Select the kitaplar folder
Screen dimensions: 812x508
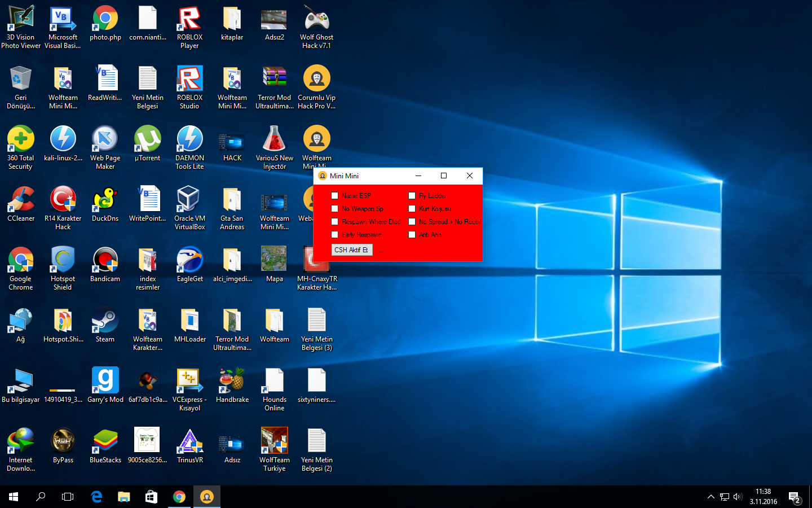click(x=232, y=24)
